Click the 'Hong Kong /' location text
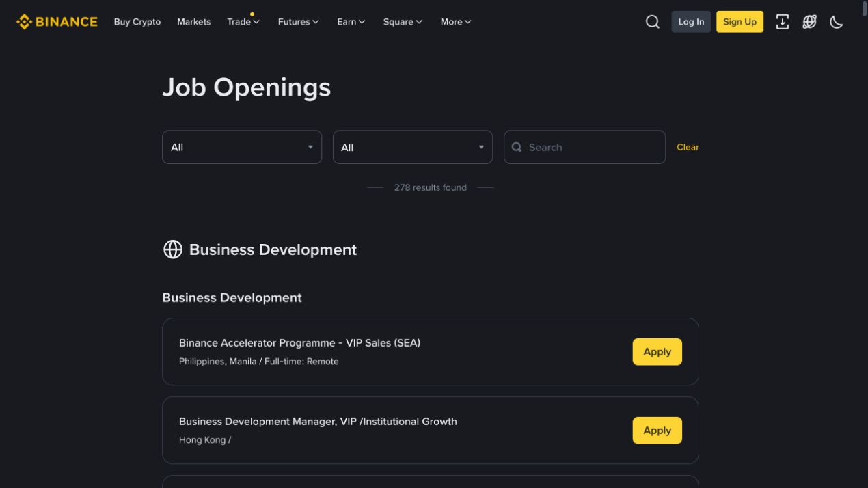868x488 pixels. [x=205, y=440]
